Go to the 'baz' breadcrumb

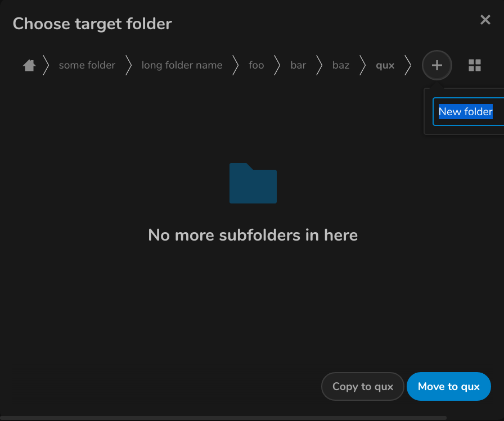[341, 65]
